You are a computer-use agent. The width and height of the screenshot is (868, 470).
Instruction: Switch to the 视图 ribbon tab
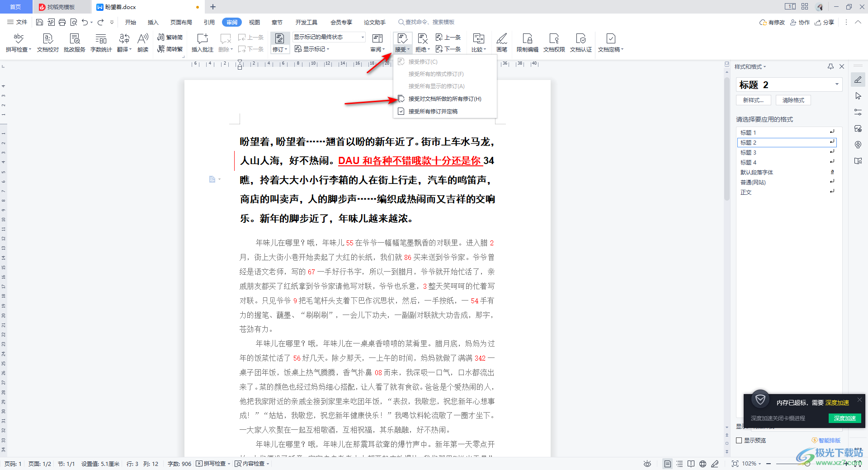(255, 22)
